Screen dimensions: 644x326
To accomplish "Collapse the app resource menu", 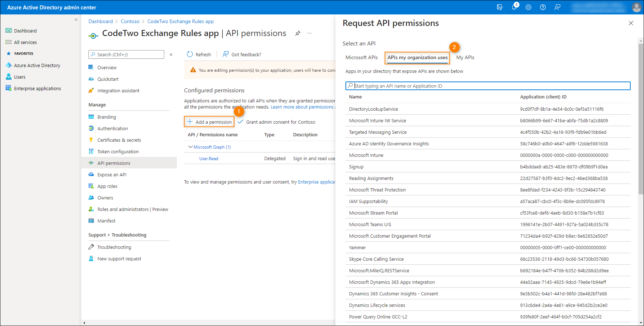I will [x=171, y=54].
